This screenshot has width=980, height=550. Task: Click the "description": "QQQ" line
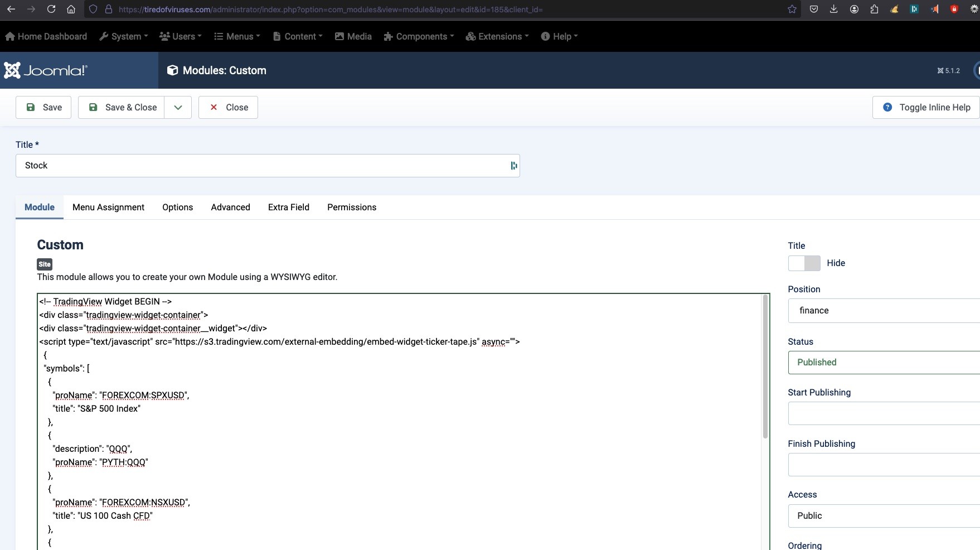click(x=92, y=449)
